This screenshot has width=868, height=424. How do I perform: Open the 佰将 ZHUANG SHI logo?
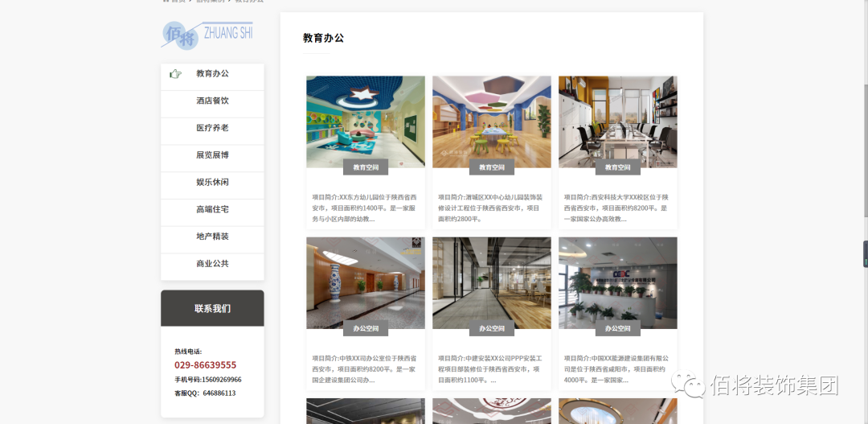pyautogui.click(x=207, y=35)
